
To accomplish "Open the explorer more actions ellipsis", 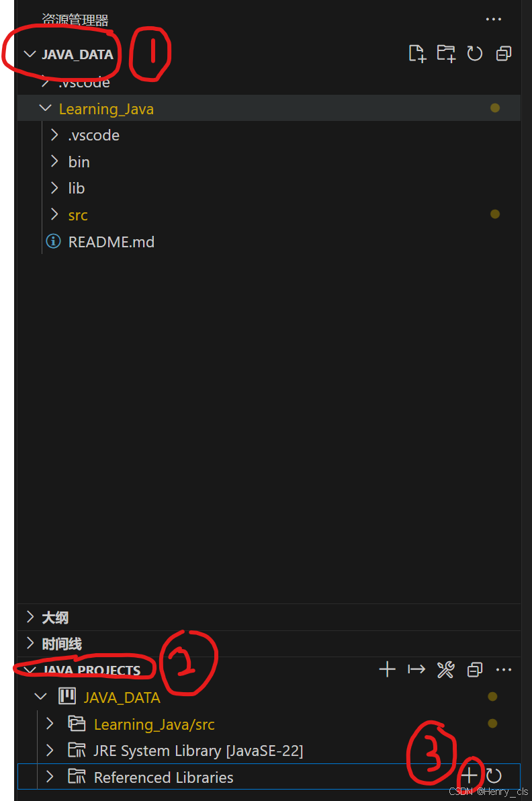I will pyautogui.click(x=494, y=19).
